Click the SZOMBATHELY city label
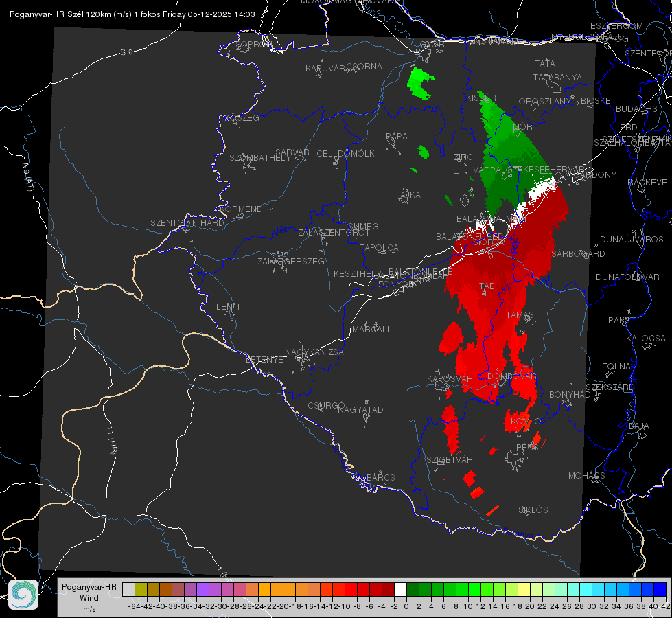The height and width of the screenshot is (618, 672). pyautogui.click(x=260, y=158)
